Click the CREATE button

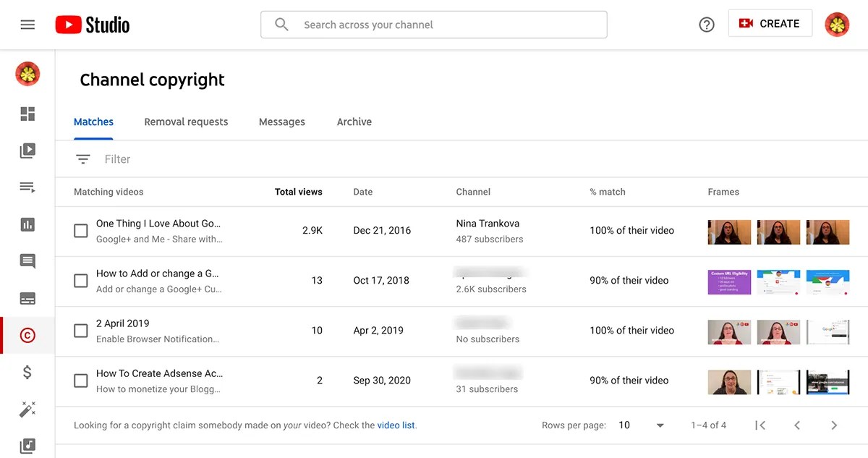[770, 23]
